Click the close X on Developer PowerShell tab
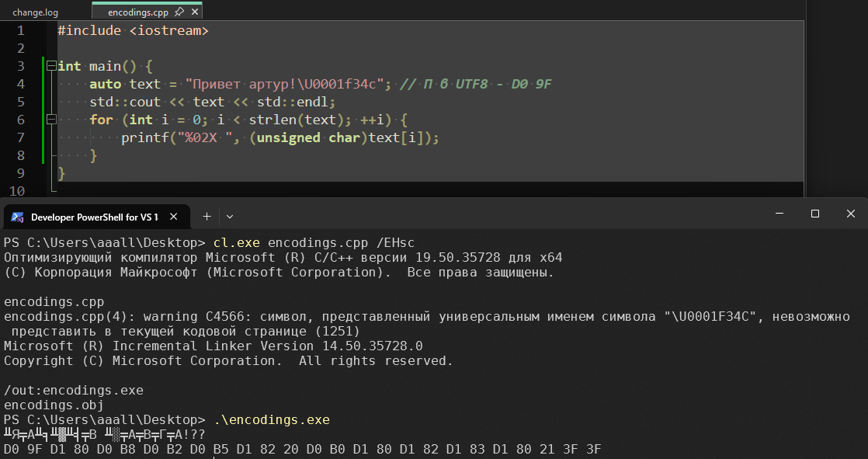The height and width of the screenshot is (459, 868). pyautogui.click(x=174, y=216)
